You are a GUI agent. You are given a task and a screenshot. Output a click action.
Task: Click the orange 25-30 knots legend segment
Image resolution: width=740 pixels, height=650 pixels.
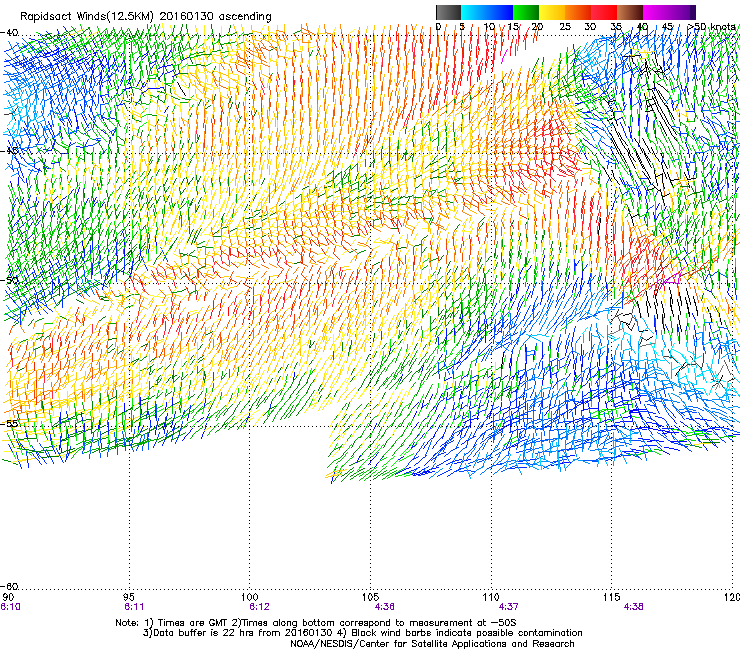coord(578,12)
